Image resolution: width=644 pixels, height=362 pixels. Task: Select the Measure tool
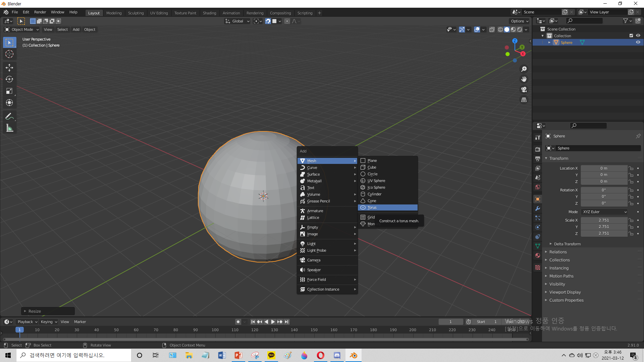click(9, 128)
